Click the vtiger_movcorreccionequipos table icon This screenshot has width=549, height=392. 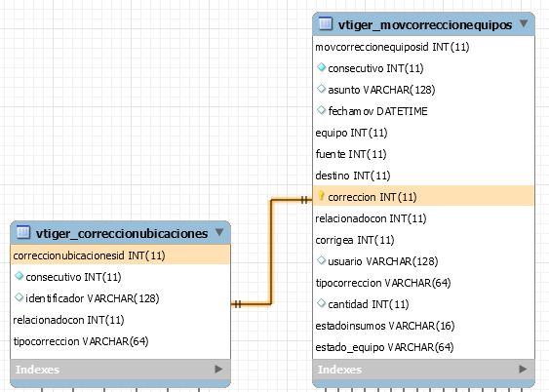(x=326, y=23)
